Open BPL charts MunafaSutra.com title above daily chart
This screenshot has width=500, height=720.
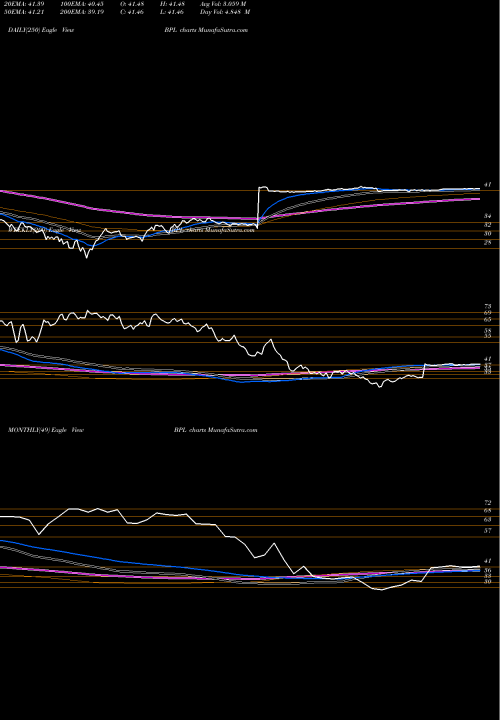coord(206,30)
